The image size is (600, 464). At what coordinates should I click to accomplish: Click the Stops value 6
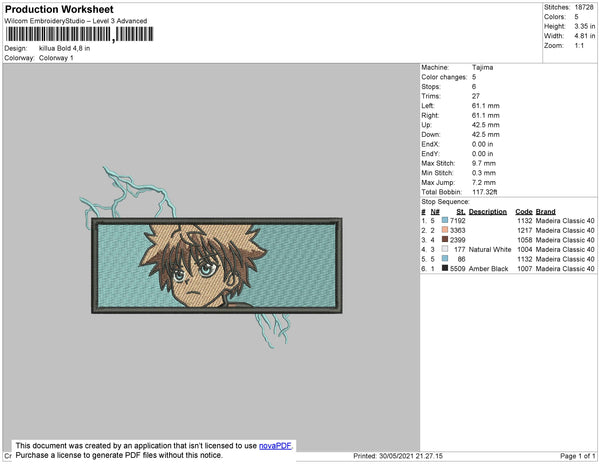point(474,86)
